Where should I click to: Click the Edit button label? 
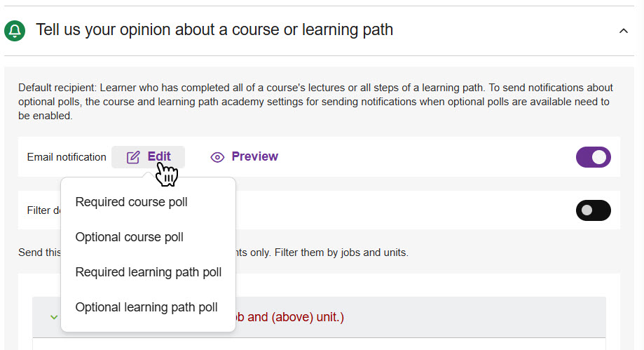coord(159,157)
